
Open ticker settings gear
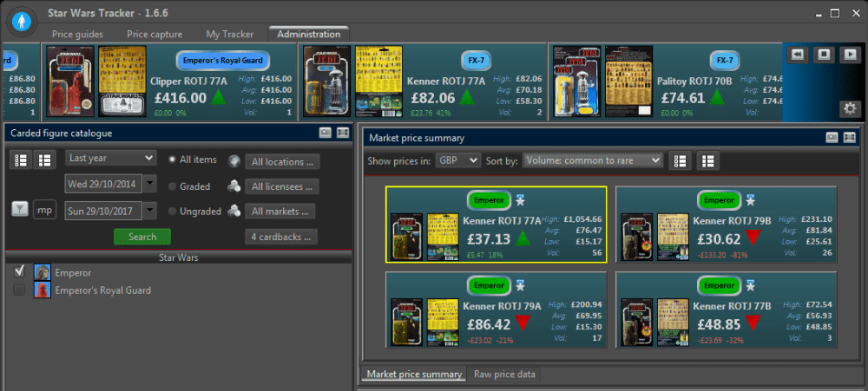pyautogui.click(x=850, y=109)
